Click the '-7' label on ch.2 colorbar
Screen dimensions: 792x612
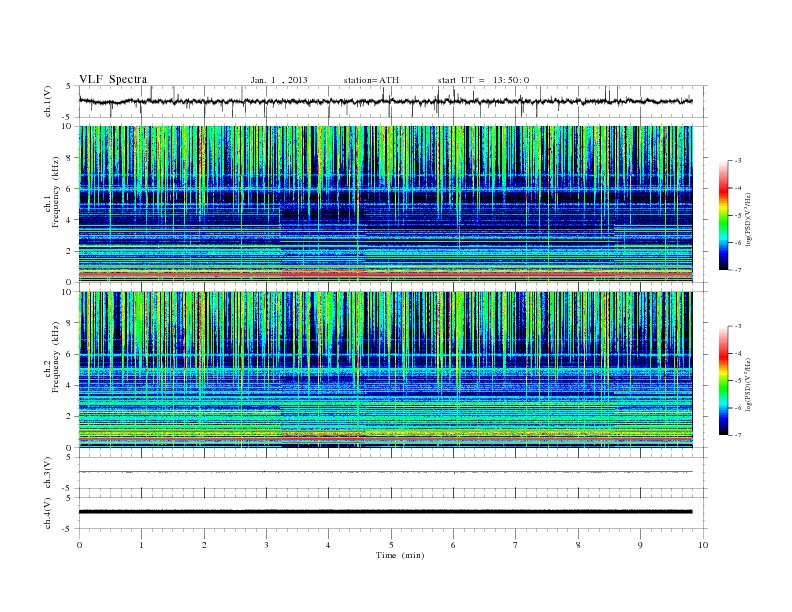[738, 435]
